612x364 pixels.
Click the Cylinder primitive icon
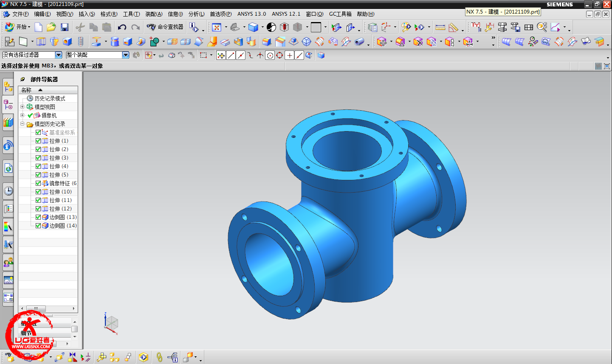pyautogui.click(x=115, y=42)
